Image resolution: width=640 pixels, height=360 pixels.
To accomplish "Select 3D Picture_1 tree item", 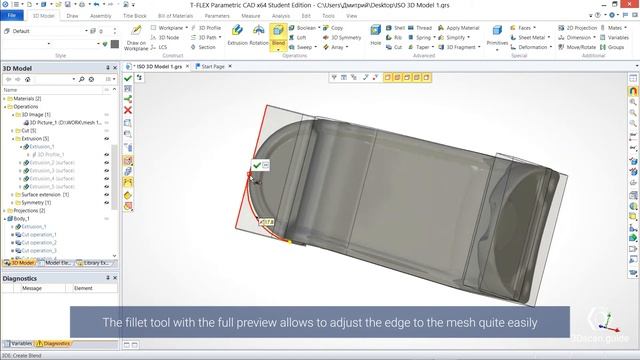I will pyautogui.click(x=62, y=122).
